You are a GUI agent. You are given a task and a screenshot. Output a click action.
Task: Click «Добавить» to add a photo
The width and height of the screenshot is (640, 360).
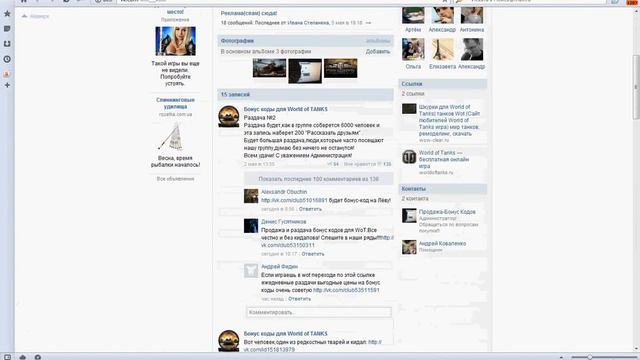[x=378, y=51]
